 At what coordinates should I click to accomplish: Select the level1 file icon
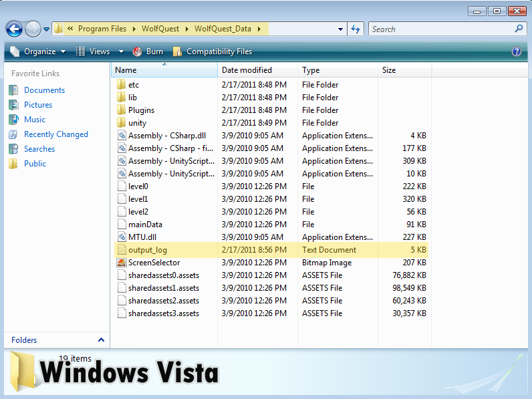pyautogui.click(x=122, y=198)
